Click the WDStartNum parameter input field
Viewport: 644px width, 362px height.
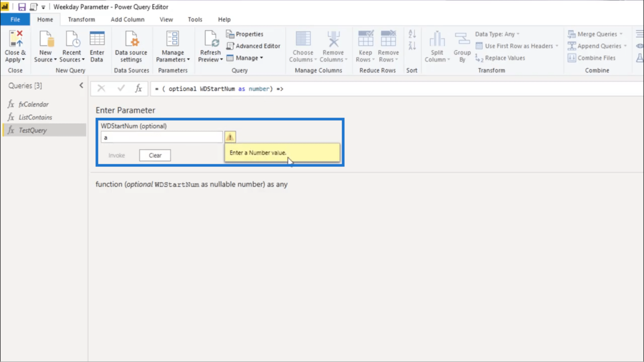click(161, 137)
